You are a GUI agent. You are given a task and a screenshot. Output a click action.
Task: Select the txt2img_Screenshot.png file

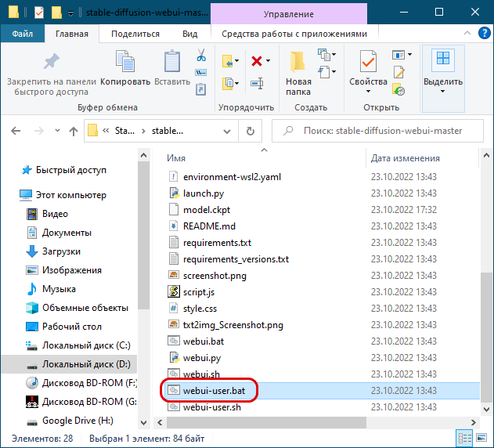click(x=233, y=325)
